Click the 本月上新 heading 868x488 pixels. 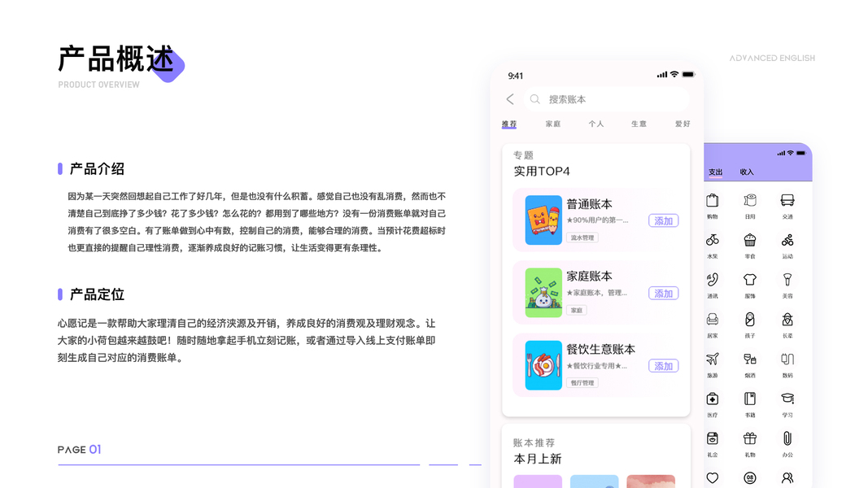538,460
